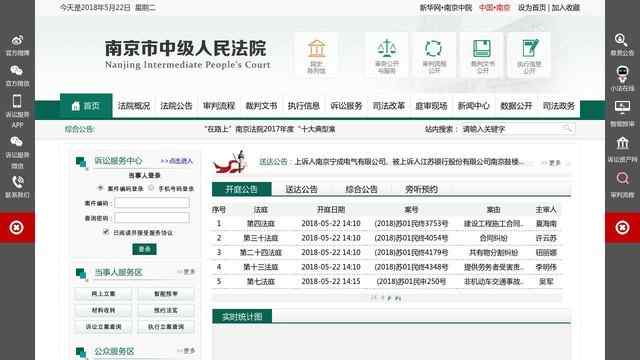
Task: Switch to the 送达公告 tab
Action: (301, 189)
